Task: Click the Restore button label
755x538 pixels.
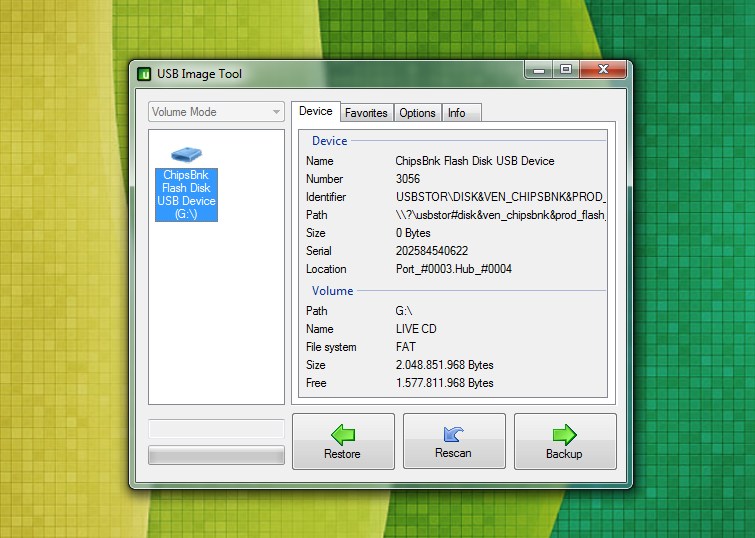Action: pyautogui.click(x=342, y=454)
